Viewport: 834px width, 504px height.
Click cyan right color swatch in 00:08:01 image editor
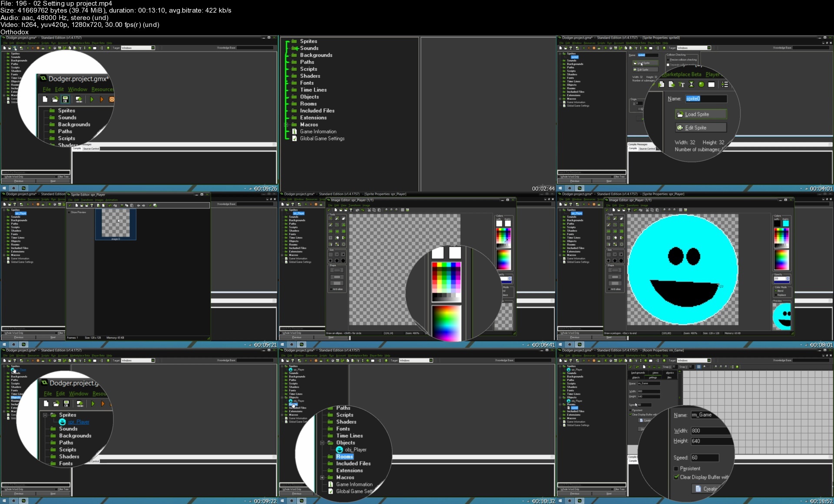pyautogui.click(x=785, y=224)
